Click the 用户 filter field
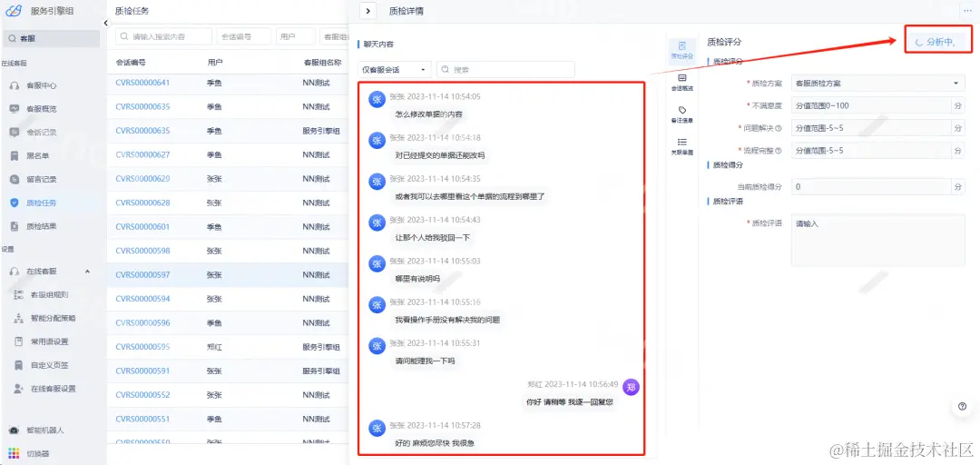The image size is (980, 465). (x=296, y=36)
